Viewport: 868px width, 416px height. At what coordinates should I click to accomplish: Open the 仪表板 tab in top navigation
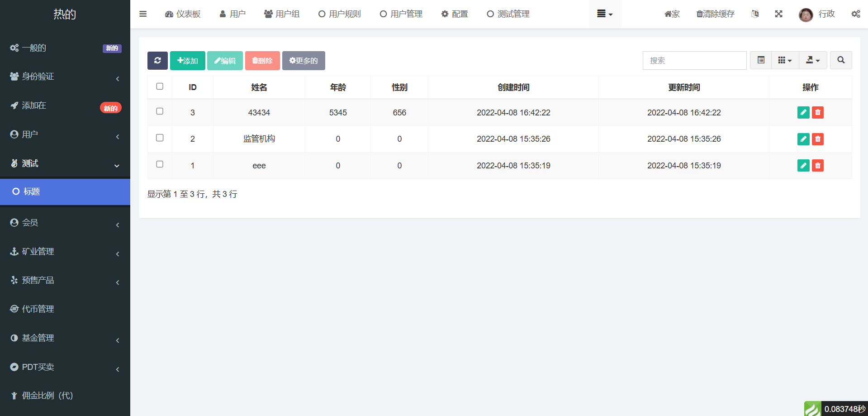183,14
